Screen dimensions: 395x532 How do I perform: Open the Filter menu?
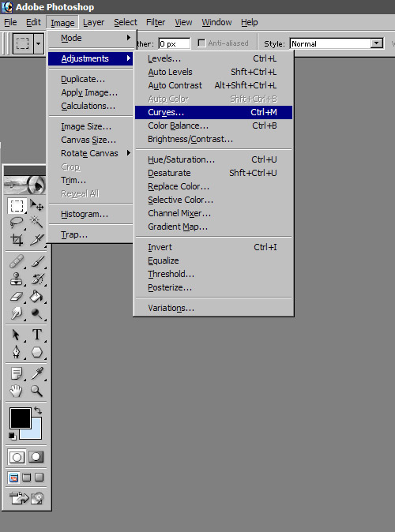pyautogui.click(x=156, y=22)
